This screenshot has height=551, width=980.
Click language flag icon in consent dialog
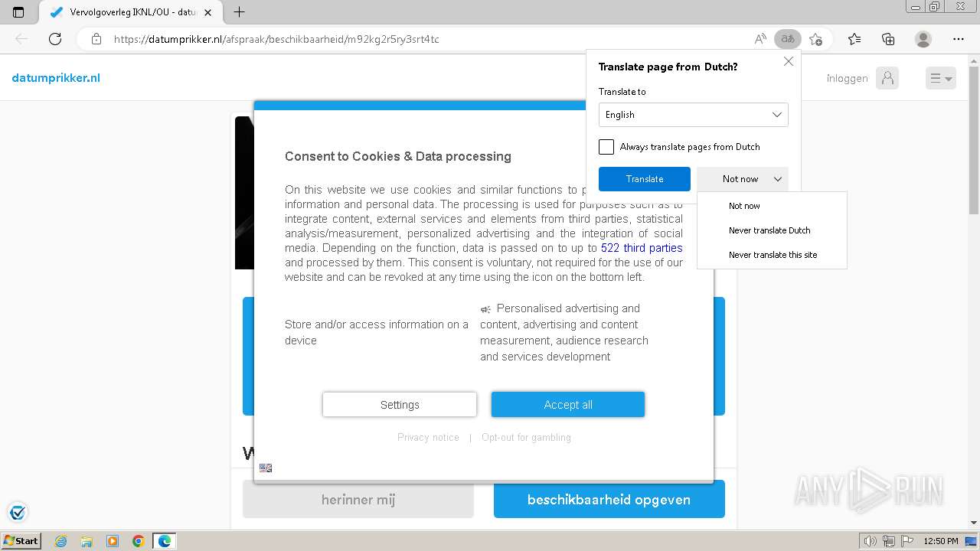[x=266, y=468]
